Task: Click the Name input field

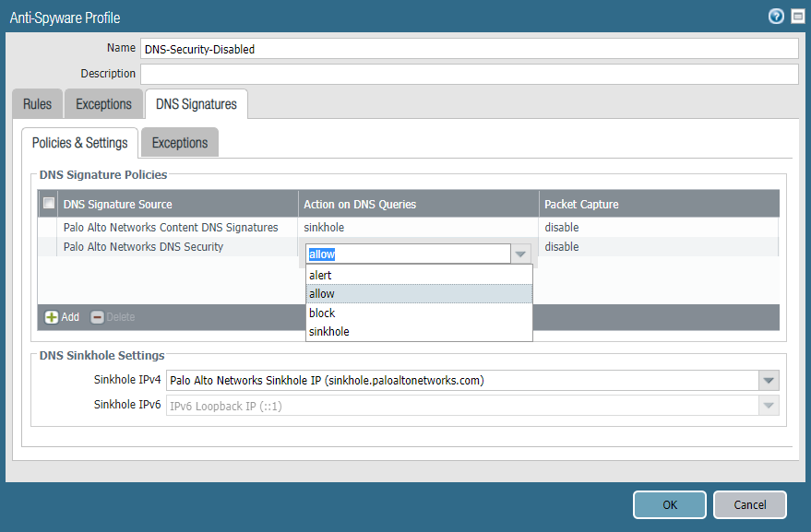Action: [x=469, y=49]
